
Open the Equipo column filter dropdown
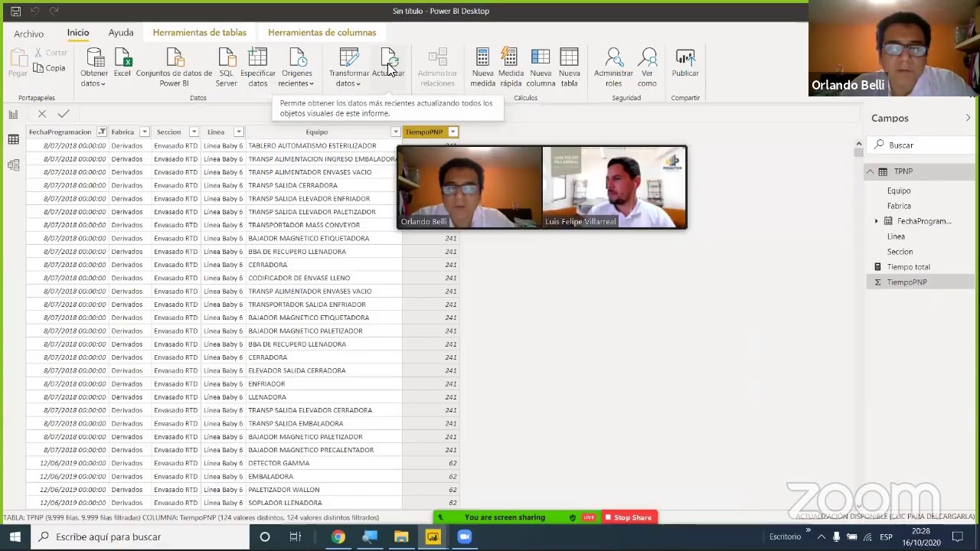pos(396,132)
